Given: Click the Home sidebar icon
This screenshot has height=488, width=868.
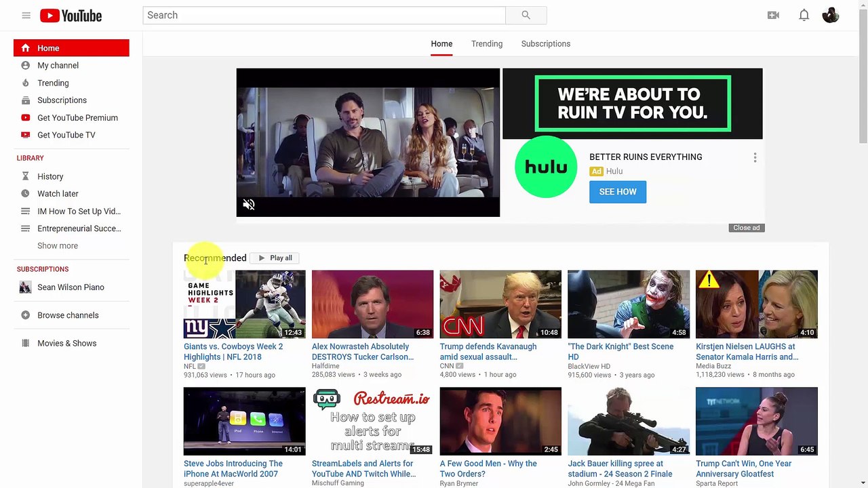Looking at the screenshot, I should click(25, 48).
